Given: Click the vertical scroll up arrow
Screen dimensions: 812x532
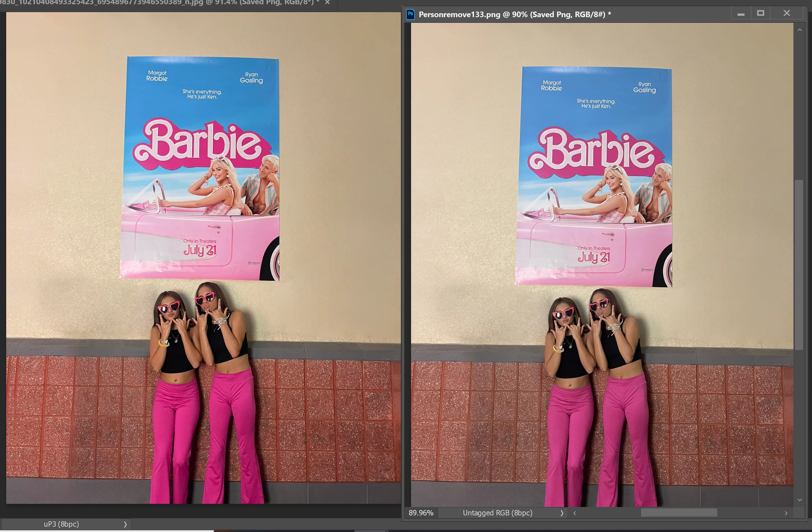Looking at the screenshot, I should tap(800, 30).
